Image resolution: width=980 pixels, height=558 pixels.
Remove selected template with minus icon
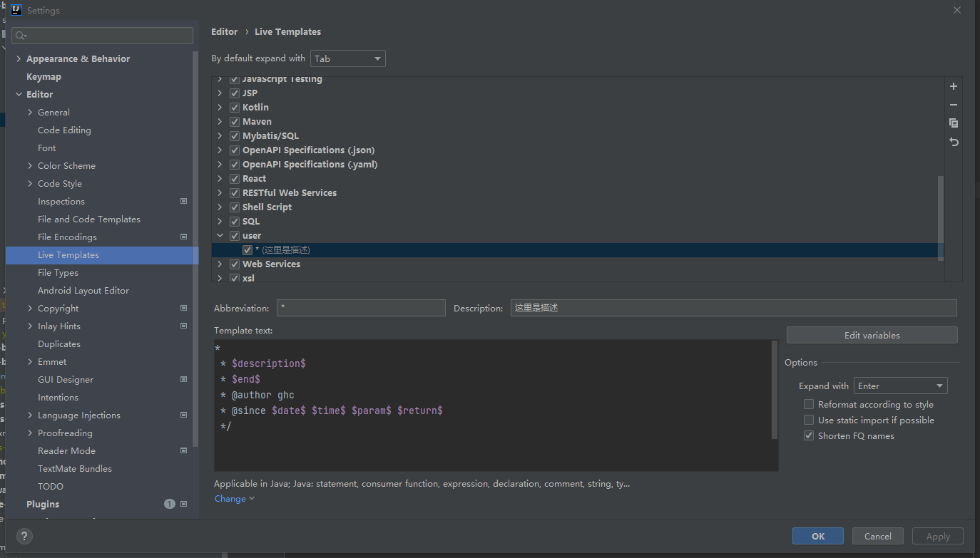tap(954, 105)
